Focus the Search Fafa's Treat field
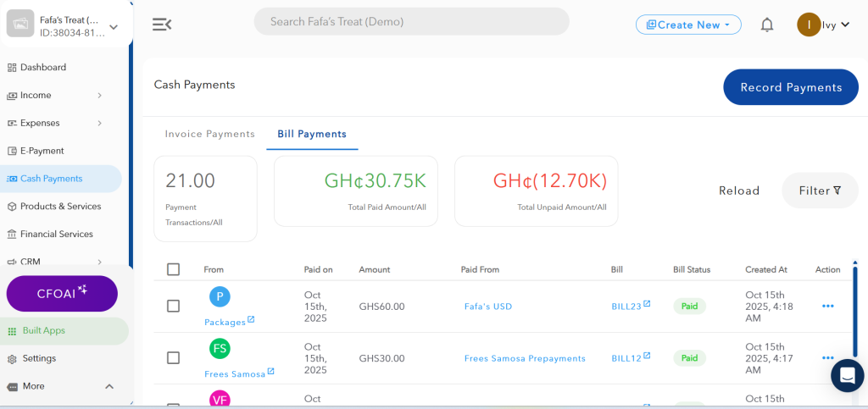The image size is (868, 409). [411, 21]
